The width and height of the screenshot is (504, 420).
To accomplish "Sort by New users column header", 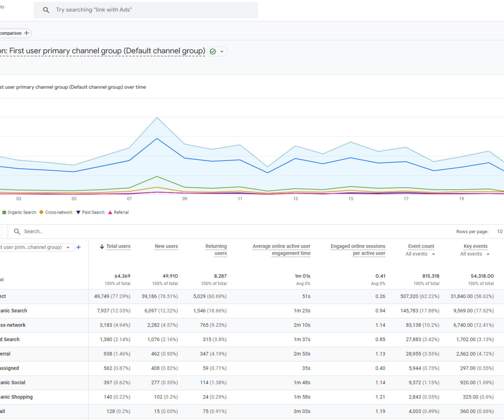I will tap(166, 246).
